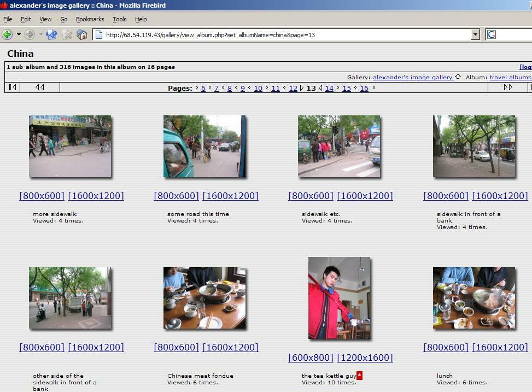Click the address bar URL field
The image size is (532, 392).
click(x=284, y=34)
